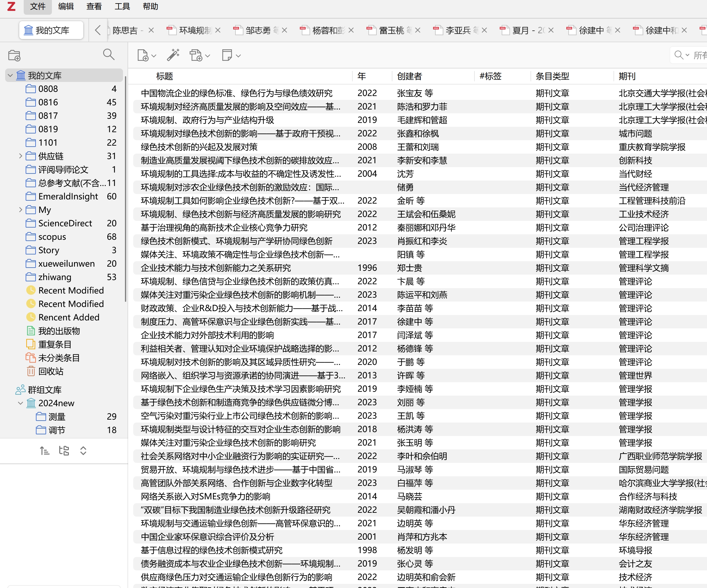Click the add item by identifier wand

(173, 55)
